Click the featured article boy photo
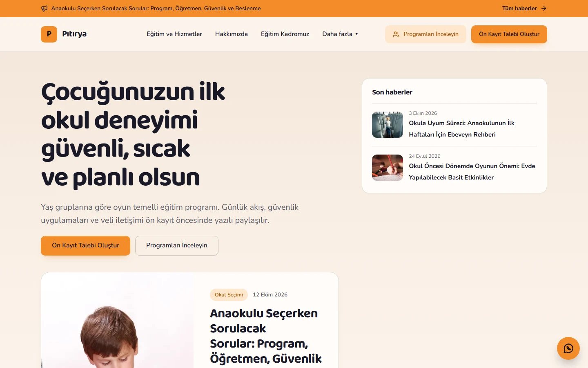The width and height of the screenshot is (588, 368). click(118, 321)
